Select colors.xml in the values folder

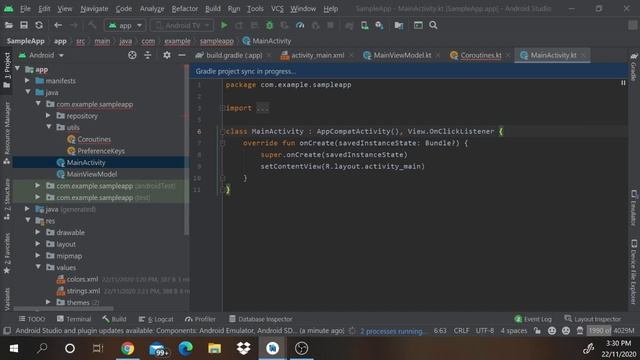click(82, 279)
